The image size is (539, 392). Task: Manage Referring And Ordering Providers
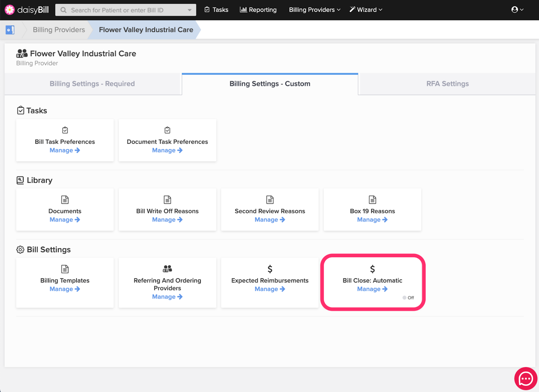[x=167, y=297]
